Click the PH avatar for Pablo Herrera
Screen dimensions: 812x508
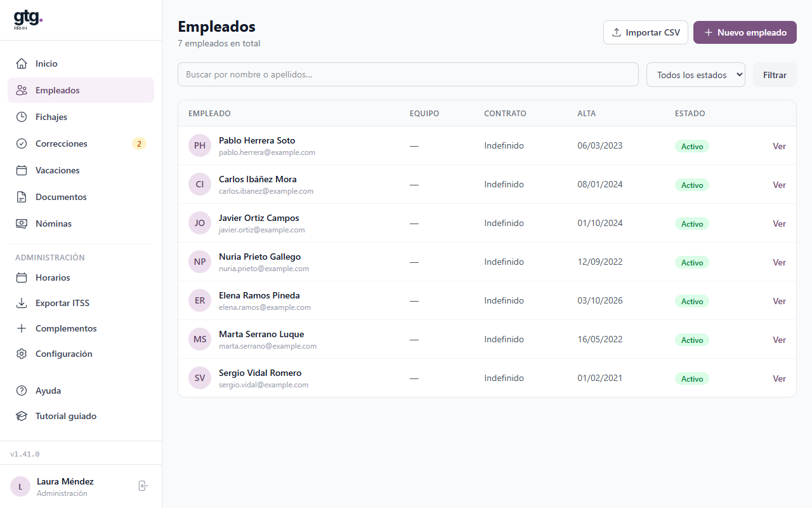tap(200, 145)
